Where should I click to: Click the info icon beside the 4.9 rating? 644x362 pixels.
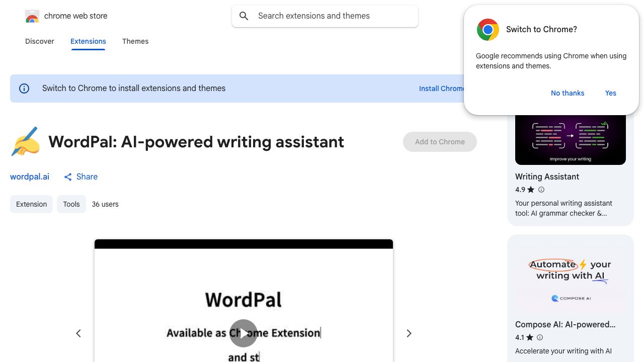(x=541, y=190)
